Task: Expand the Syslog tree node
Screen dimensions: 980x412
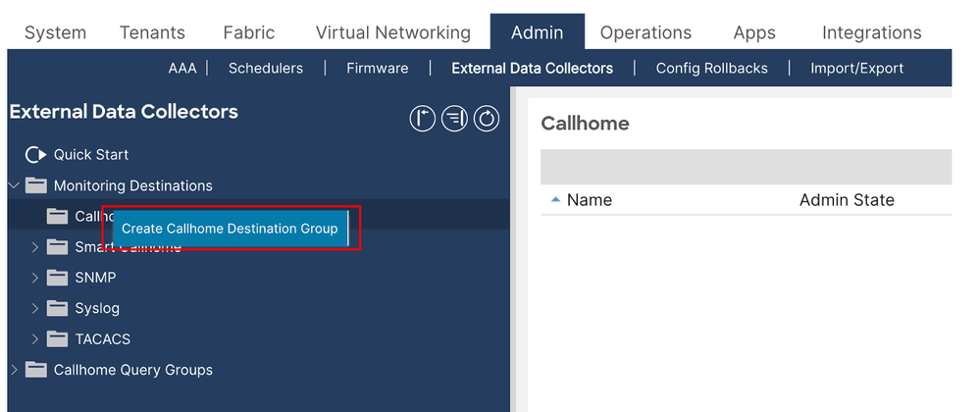Action: coord(35,308)
